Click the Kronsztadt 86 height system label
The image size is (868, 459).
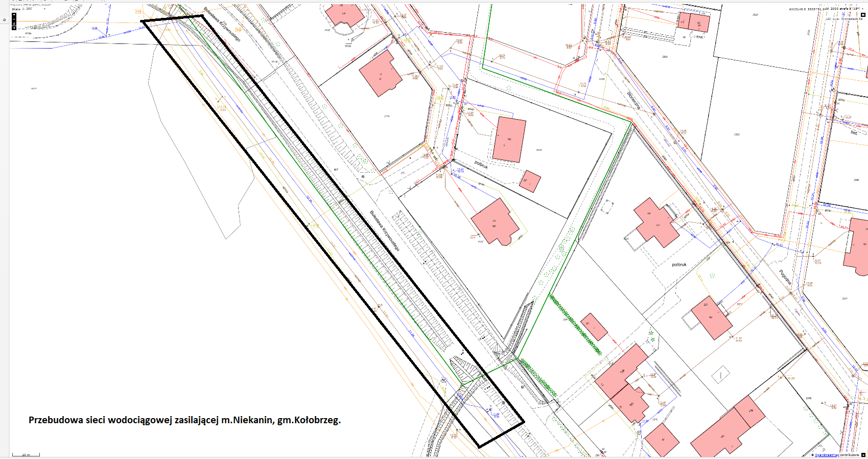(844, 19)
